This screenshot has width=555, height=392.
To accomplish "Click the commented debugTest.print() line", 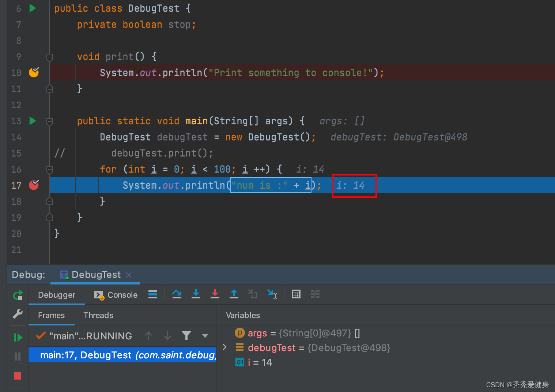I will pos(162,153).
